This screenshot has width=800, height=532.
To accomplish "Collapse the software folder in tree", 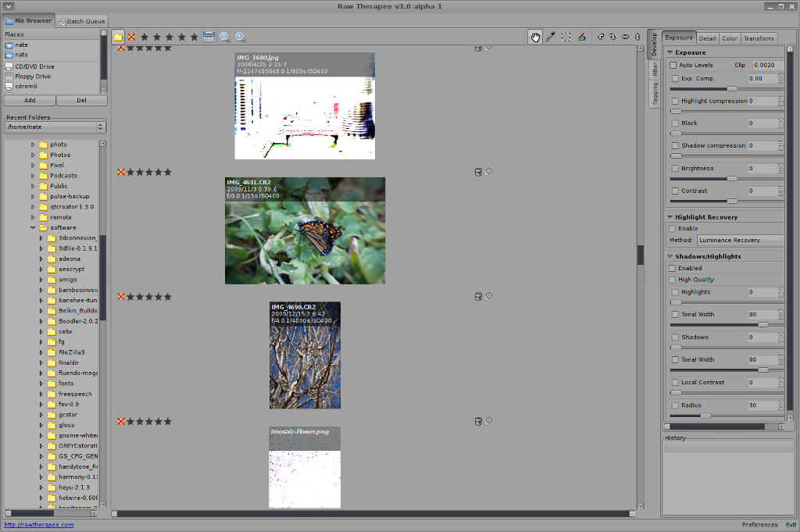I will tap(34, 227).
